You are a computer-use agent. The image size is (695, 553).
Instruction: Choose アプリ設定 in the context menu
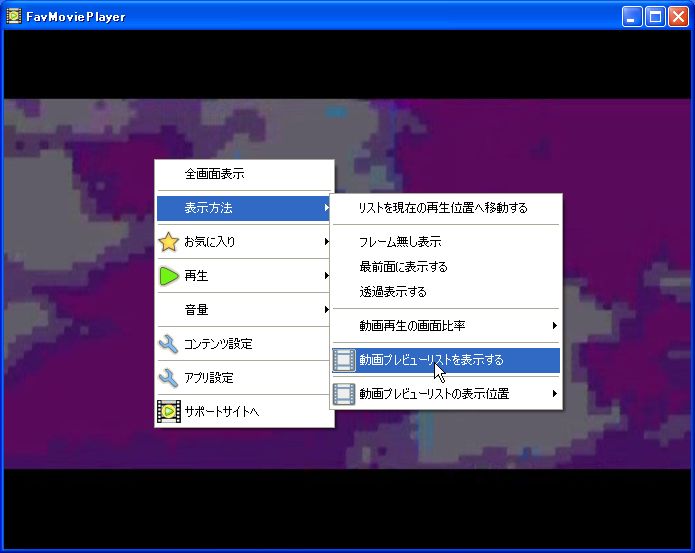[x=243, y=378]
